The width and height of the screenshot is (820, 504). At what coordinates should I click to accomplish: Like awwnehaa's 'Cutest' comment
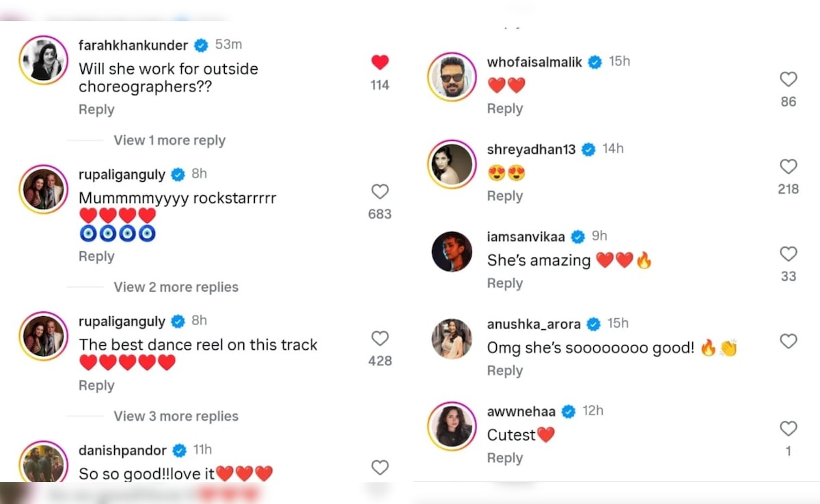point(789,429)
